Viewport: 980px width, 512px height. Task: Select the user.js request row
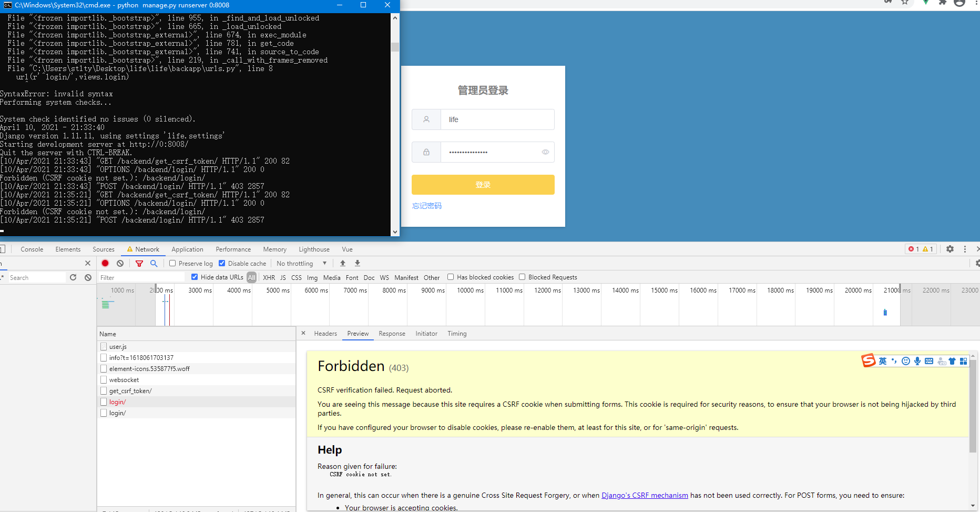(x=197, y=346)
